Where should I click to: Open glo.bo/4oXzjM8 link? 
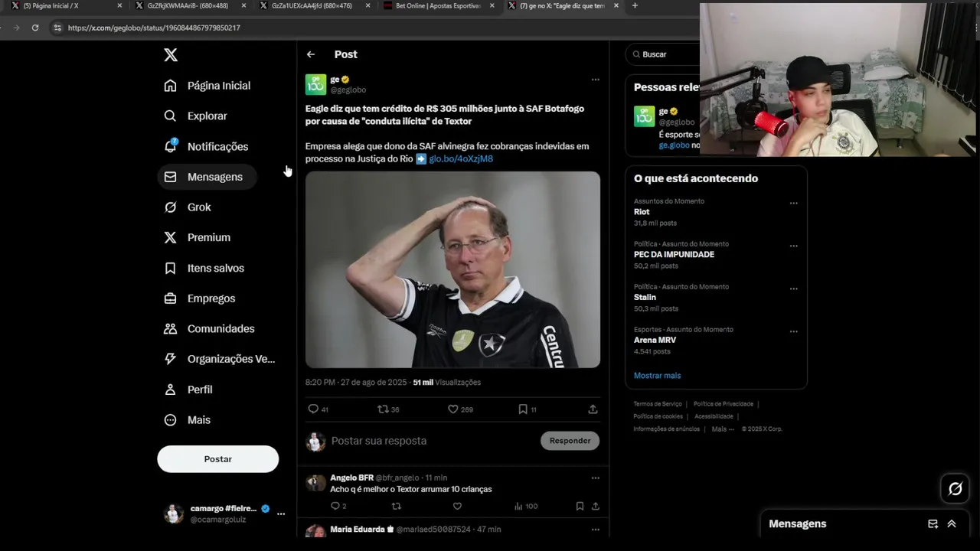tap(461, 159)
